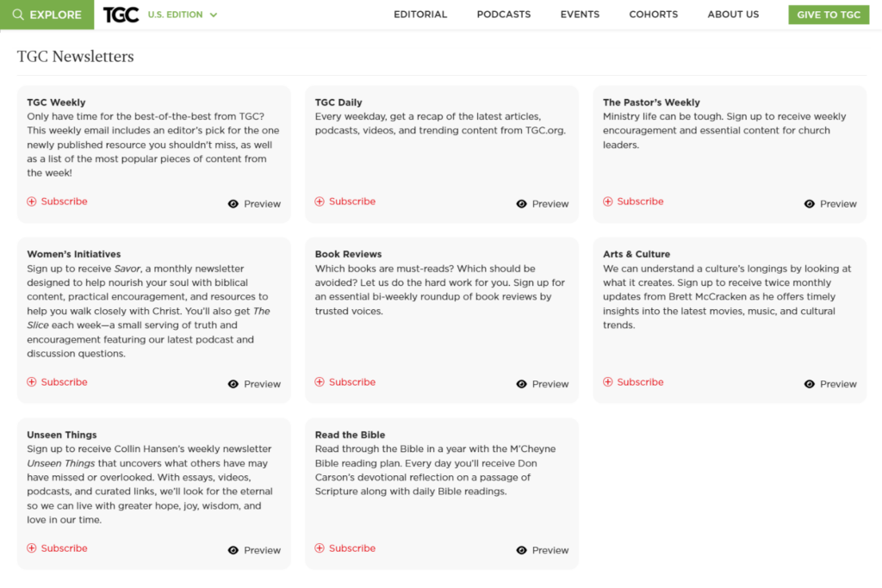The image size is (882, 588).
Task: Open the Podcasts menu
Action: pos(503,15)
